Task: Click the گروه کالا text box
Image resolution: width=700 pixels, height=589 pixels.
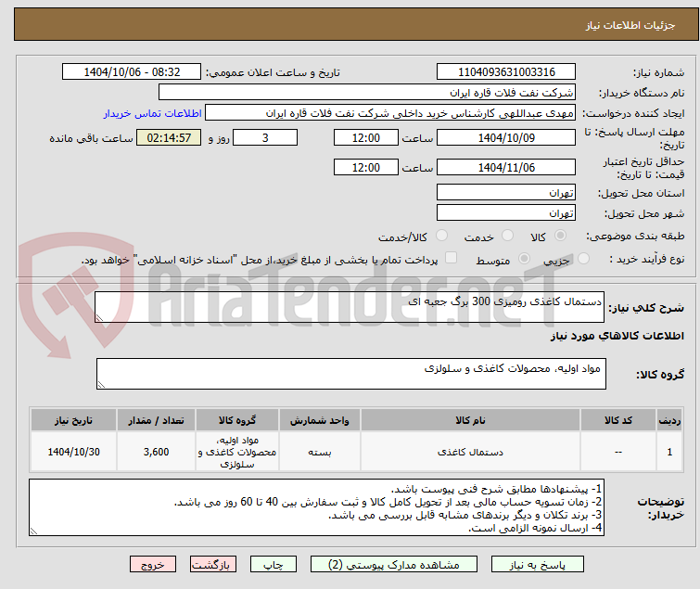Action: click(351, 373)
